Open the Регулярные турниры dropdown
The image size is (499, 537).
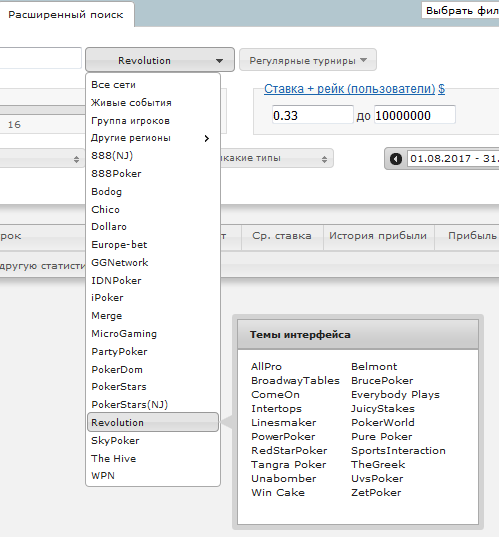coord(308,60)
